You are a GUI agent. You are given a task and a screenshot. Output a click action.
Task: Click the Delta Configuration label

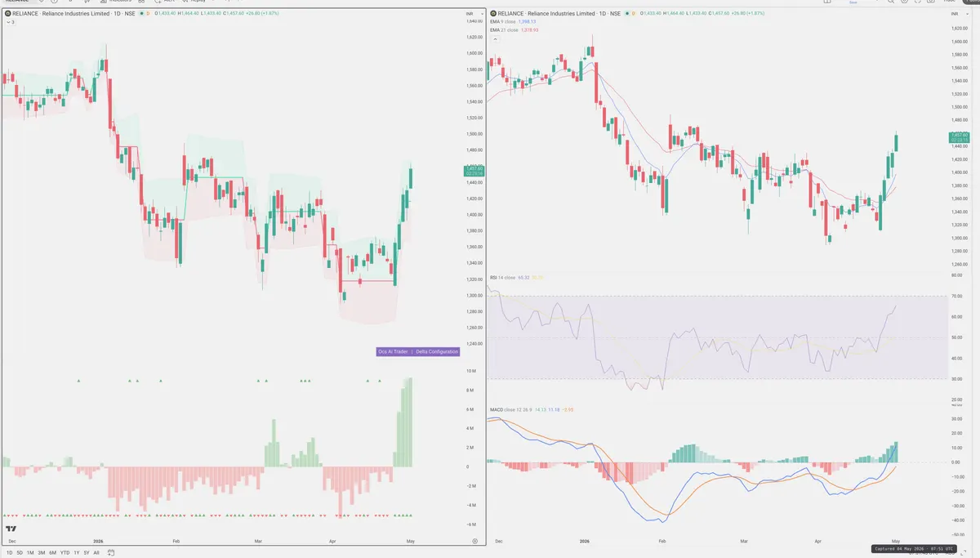pos(437,351)
